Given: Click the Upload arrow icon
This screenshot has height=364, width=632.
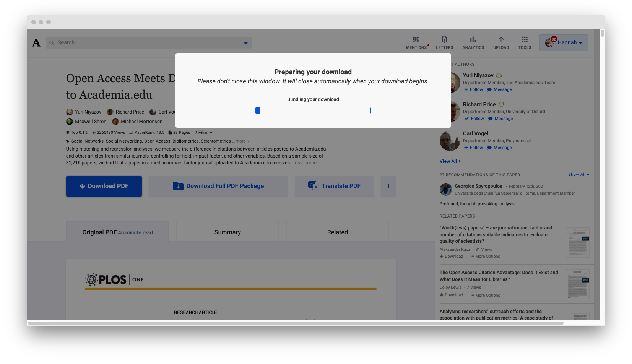Looking at the screenshot, I should pyautogui.click(x=501, y=39).
